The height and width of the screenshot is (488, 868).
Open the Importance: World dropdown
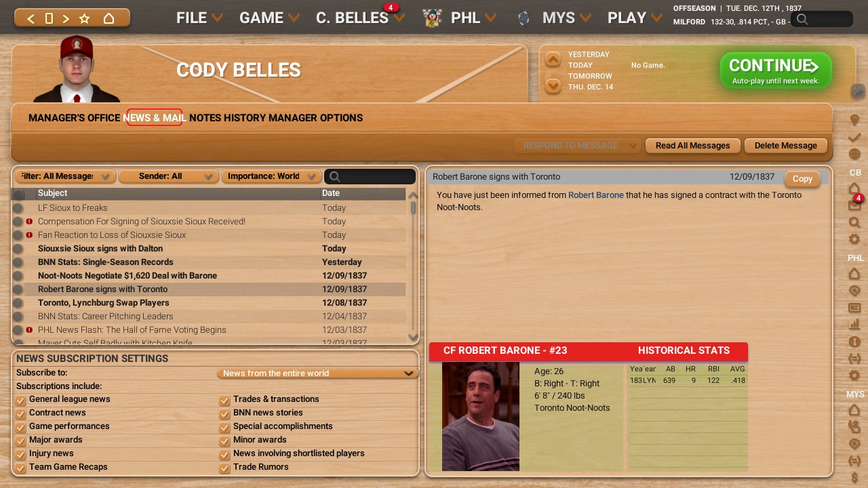(x=271, y=176)
